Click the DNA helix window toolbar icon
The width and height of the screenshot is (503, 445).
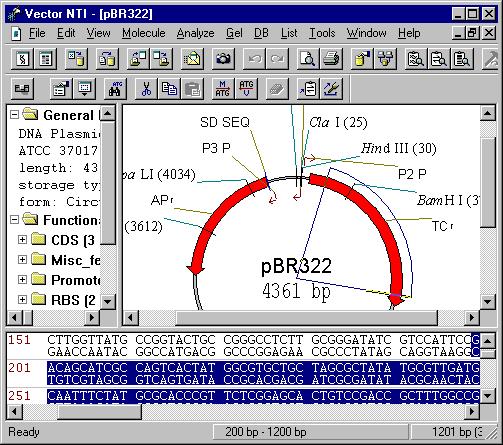(x=22, y=59)
